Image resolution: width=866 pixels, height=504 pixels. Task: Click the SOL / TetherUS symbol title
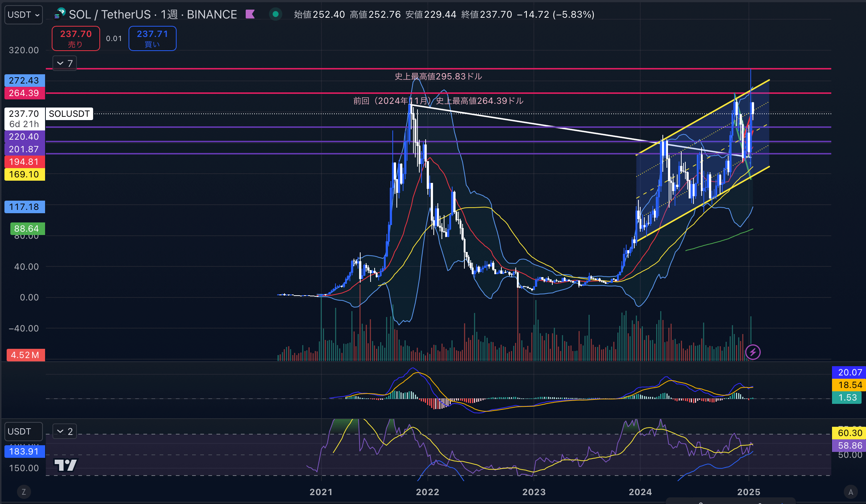tap(110, 14)
